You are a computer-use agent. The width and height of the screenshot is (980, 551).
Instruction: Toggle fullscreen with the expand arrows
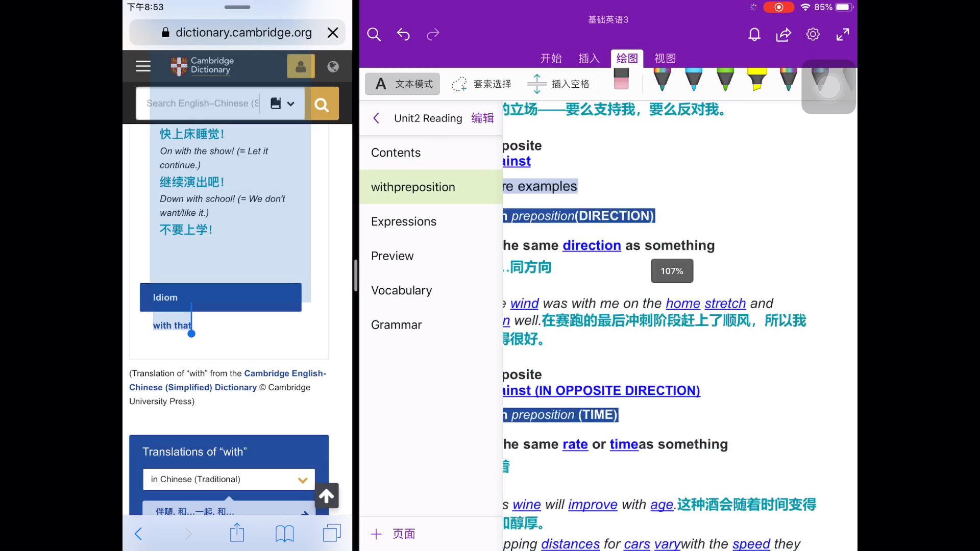point(842,34)
